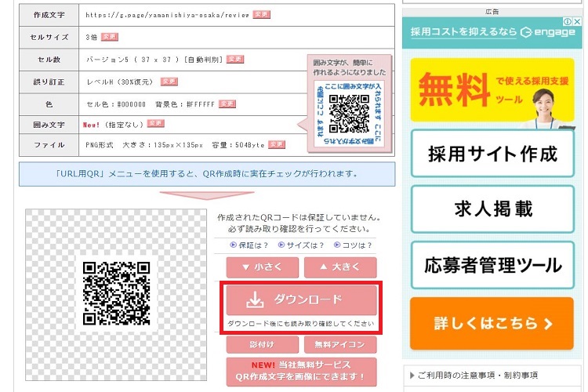Click the engage logo in the ad
This screenshot has height=392, width=588.
(x=548, y=32)
